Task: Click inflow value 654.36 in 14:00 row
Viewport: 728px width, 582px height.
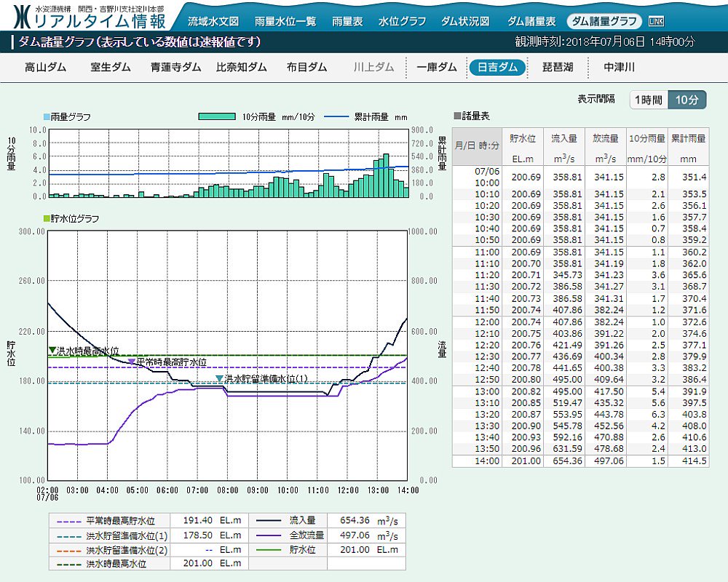Action: [x=567, y=461]
